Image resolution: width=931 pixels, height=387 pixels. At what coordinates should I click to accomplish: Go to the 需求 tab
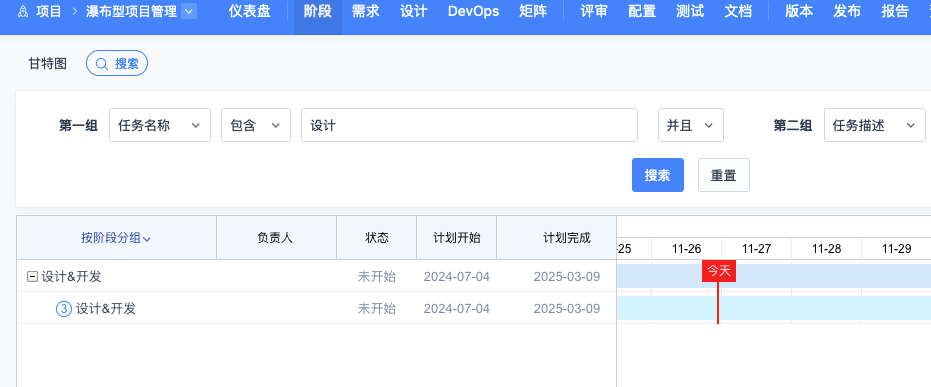click(365, 11)
